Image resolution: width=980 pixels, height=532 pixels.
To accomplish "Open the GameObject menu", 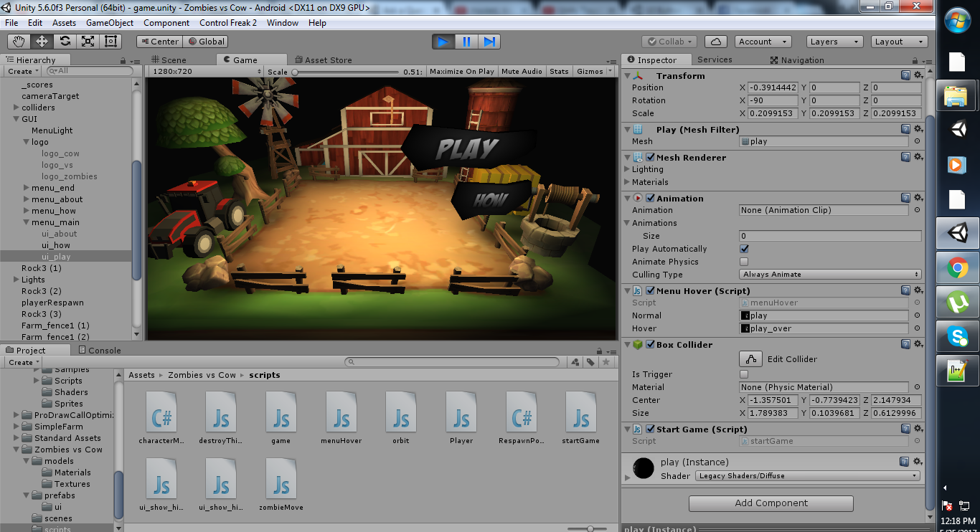I will 110,23.
